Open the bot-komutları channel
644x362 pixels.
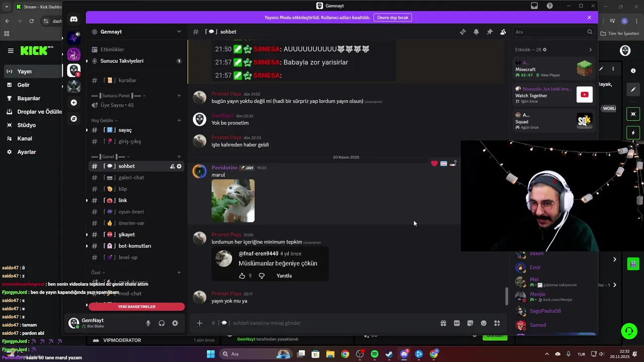coord(136,246)
